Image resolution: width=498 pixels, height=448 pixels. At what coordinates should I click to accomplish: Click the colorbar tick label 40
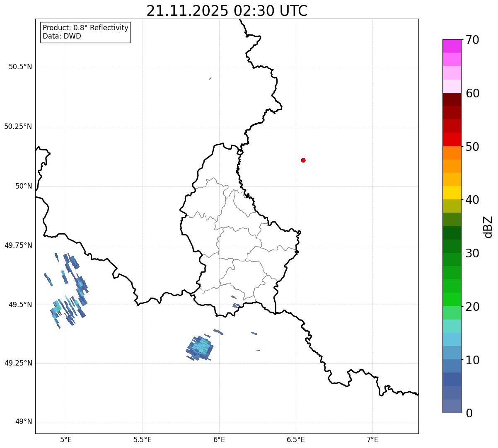coord(472,200)
